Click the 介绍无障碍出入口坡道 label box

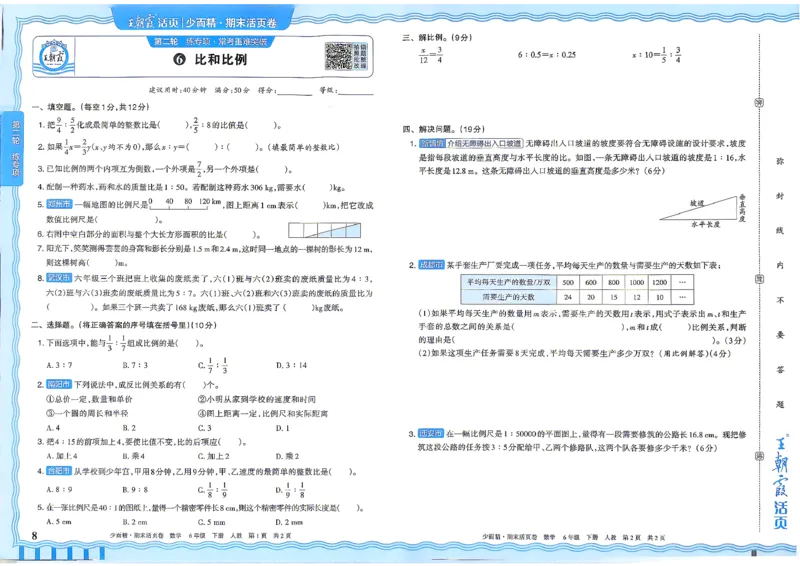[484, 143]
